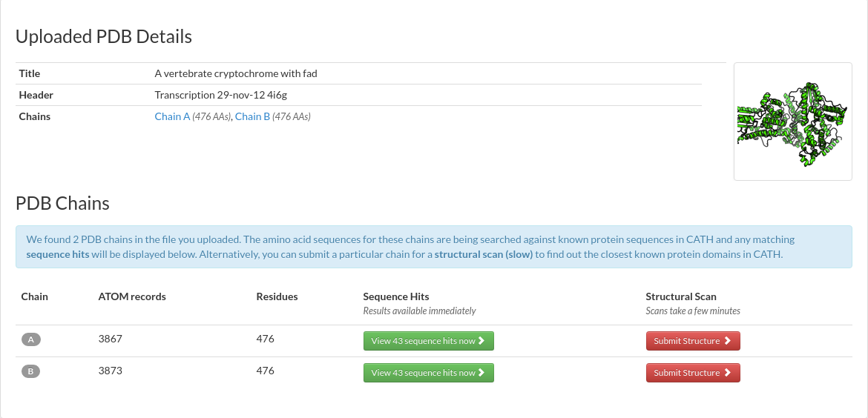The height and width of the screenshot is (418, 868).
Task: Open the Chain B (476 AAs) link
Action: point(252,116)
